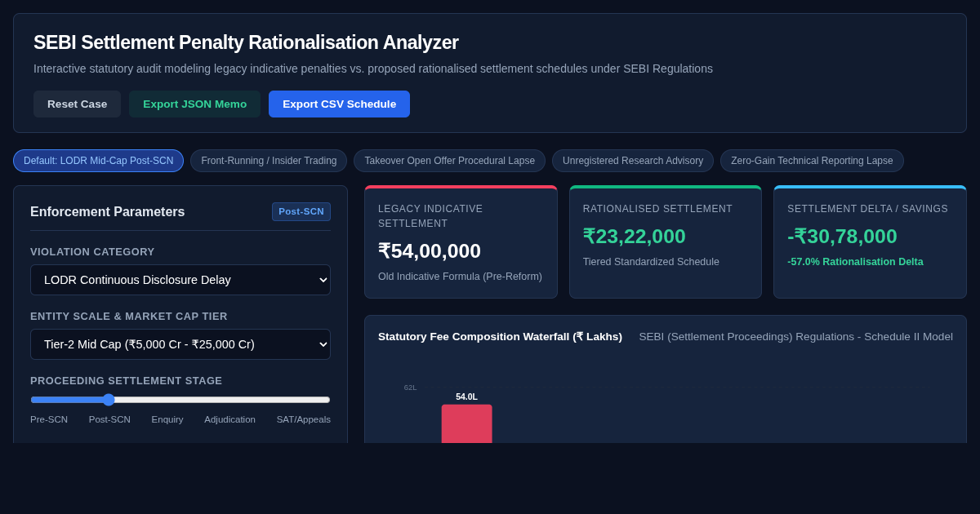
Task: Click the SAT/Appeals stage label
Action: point(304,419)
